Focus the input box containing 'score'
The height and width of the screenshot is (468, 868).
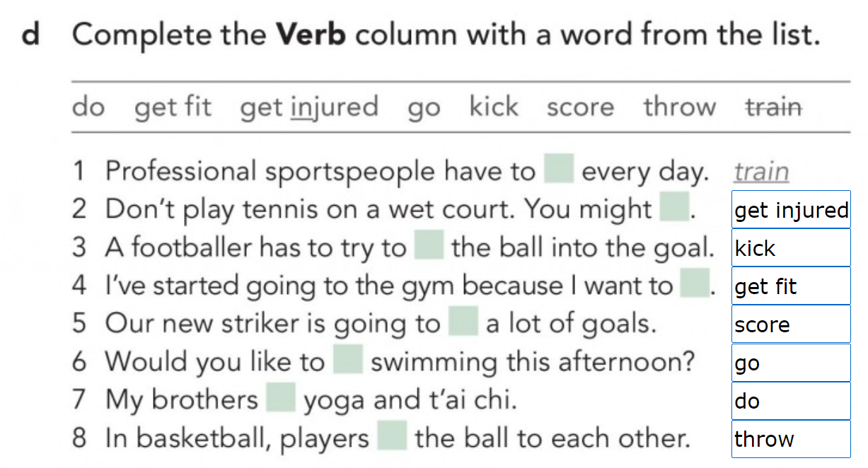791,324
